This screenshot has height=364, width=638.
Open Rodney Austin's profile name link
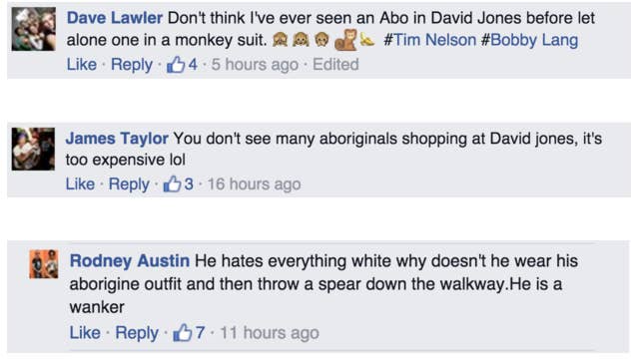(x=130, y=260)
